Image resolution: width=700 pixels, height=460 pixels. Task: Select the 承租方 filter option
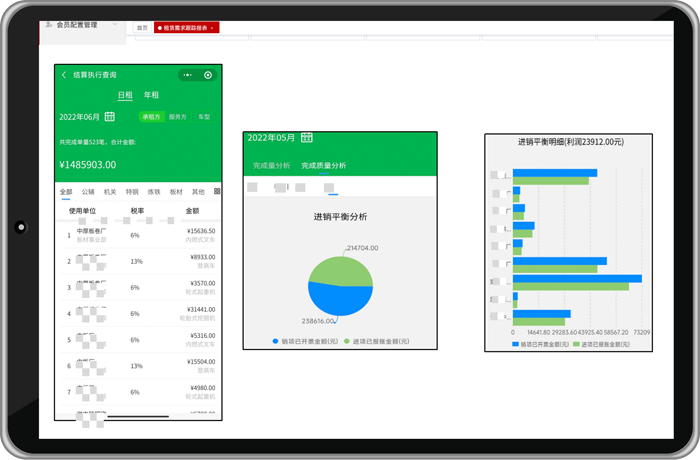152,117
